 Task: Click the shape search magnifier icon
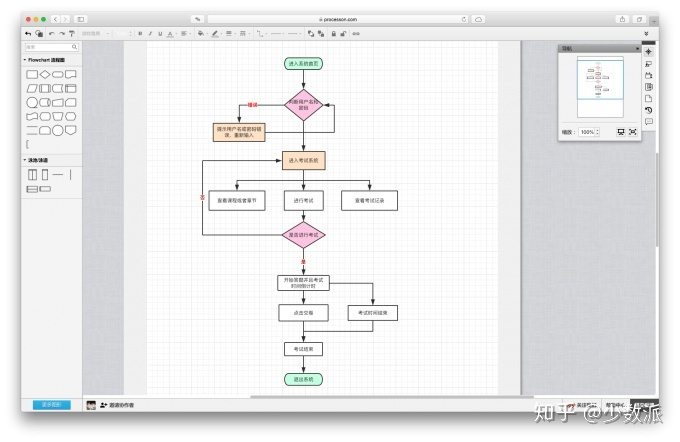point(75,47)
